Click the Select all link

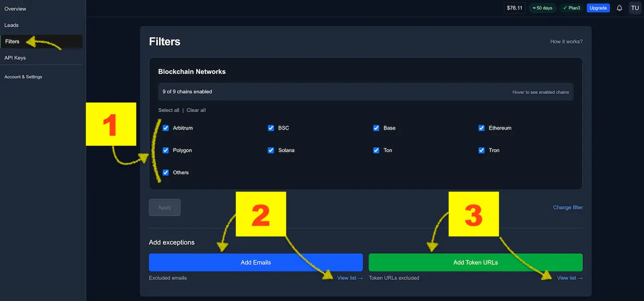click(x=169, y=110)
